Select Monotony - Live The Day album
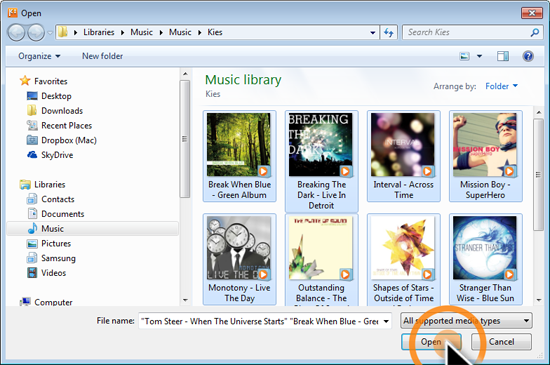The image size is (550, 365). pyautogui.click(x=240, y=259)
